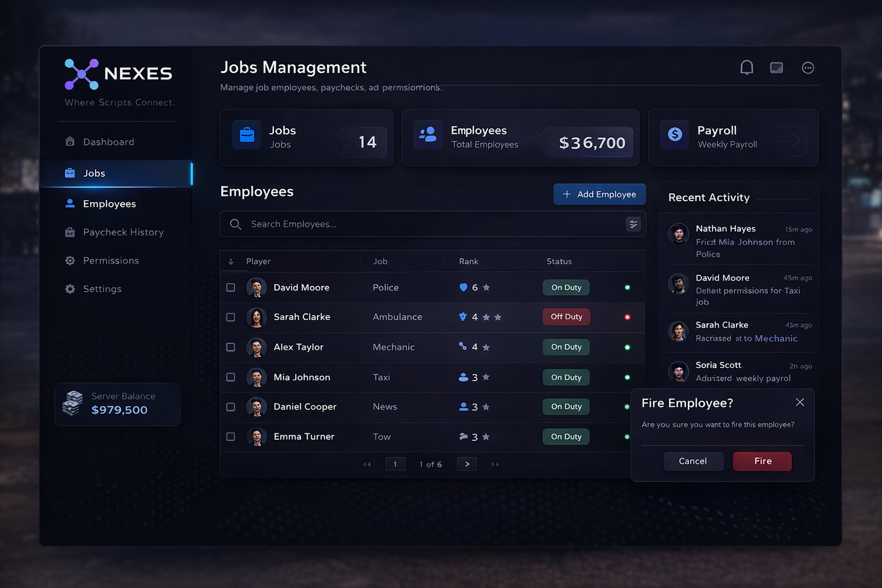Open the notifications bell icon
The width and height of the screenshot is (882, 588).
tap(746, 68)
